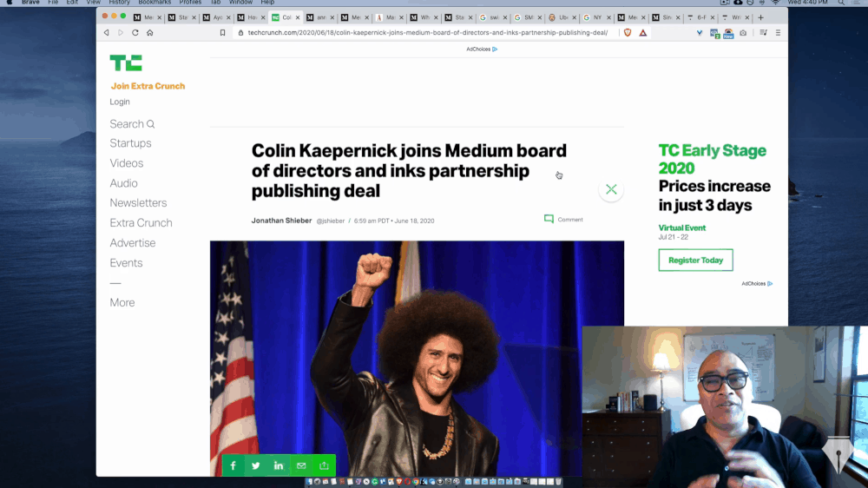Screen dimensions: 868x488
Task: Click the Brave Rewards triangle icon
Action: [642, 33]
